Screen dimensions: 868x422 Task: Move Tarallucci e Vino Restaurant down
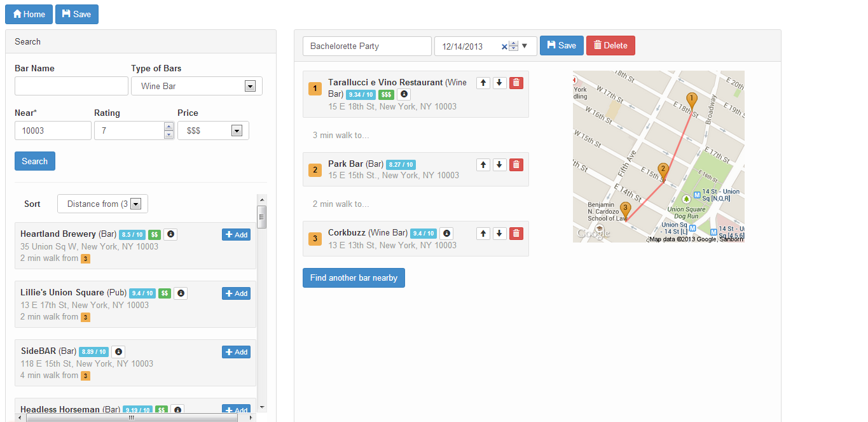[500, 83]
